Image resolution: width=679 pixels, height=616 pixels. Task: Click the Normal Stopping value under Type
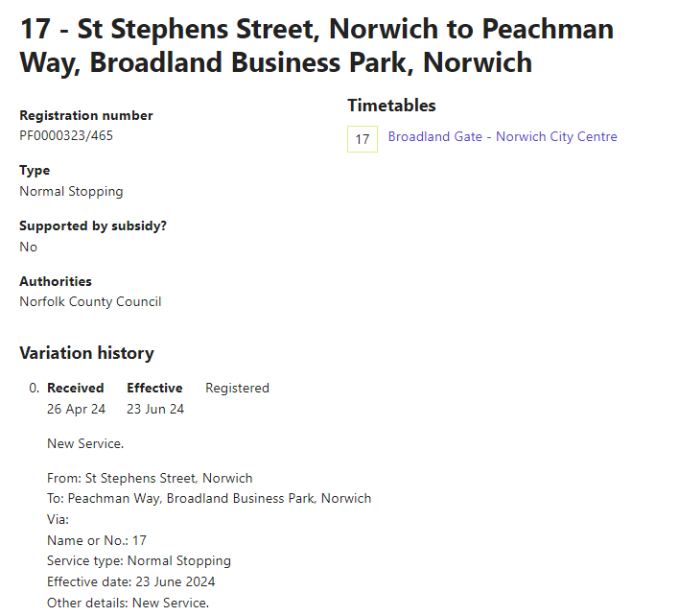pos(71,191)
